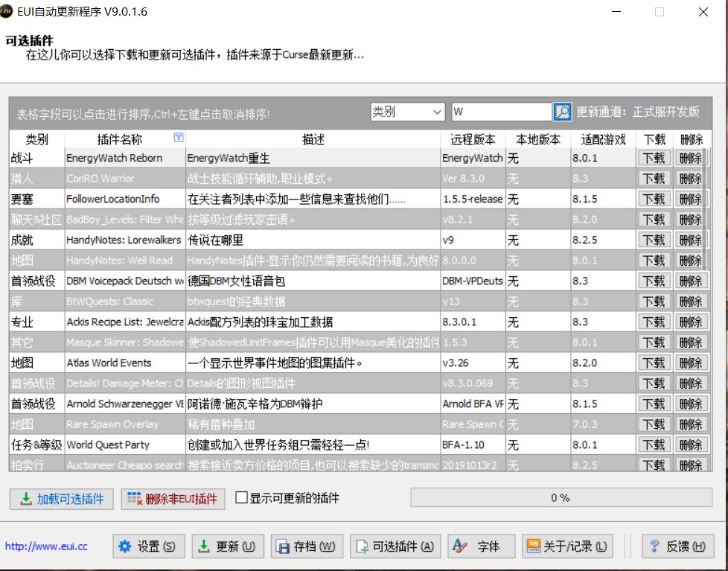Click the download icon on the 更新 button
Image resolution: width=728 pixels, height=571 pixels.
(x=202, y=546)
